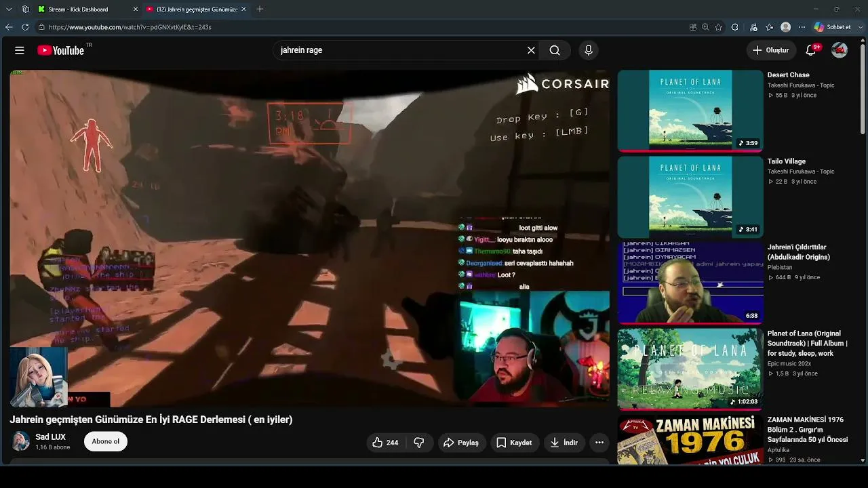The height and width of the screenshot is (488, 868).
Task: Subscribe with the Abone ol button
Action: pyautogui.click(x=106, y=441)
